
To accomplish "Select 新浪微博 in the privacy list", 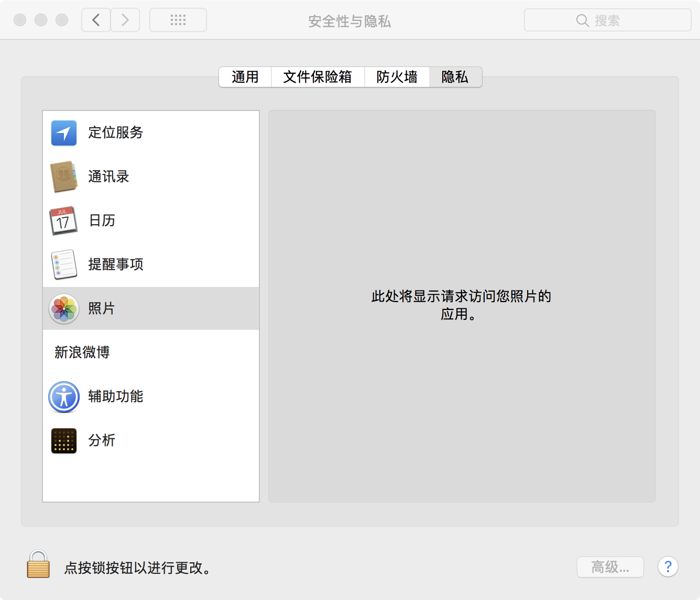I will [82, 352].
